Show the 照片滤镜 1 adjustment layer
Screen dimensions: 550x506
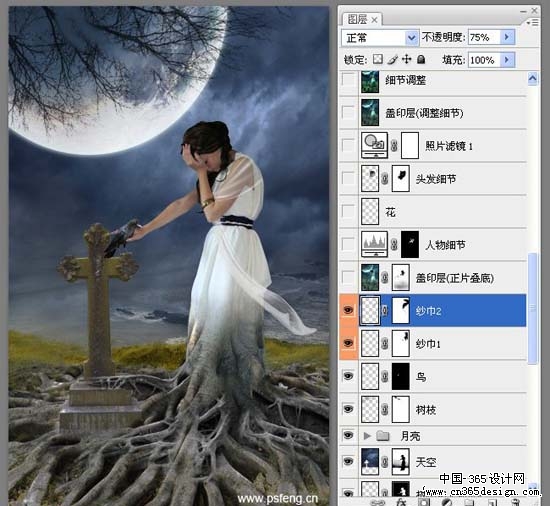tap(348, 145)
